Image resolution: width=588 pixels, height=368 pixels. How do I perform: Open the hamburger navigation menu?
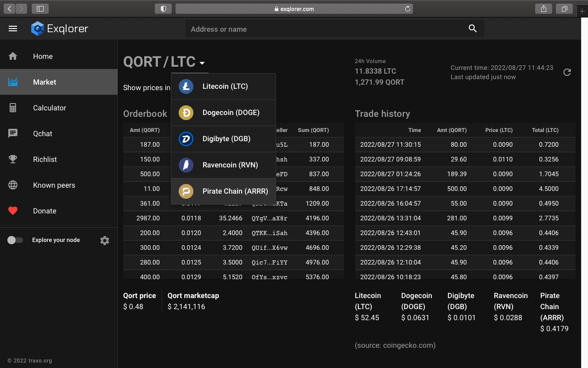(x=13, y=29)
